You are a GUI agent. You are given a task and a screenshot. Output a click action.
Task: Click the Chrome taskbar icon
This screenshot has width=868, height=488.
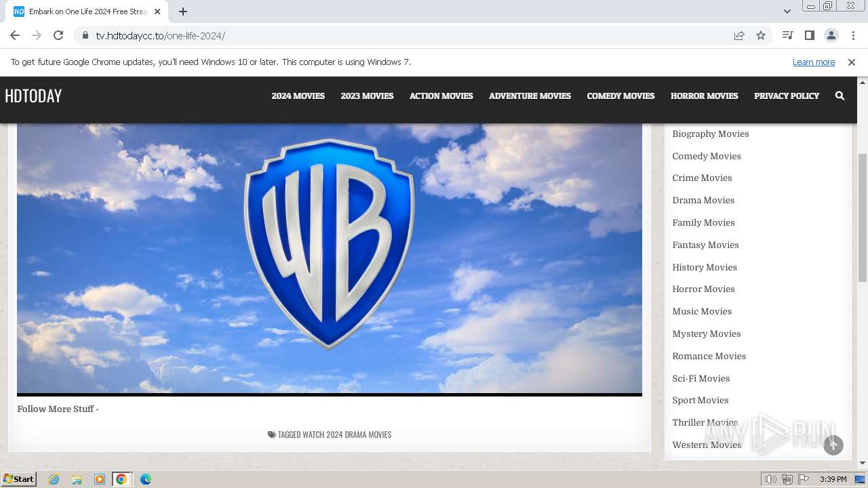(121, 479)
